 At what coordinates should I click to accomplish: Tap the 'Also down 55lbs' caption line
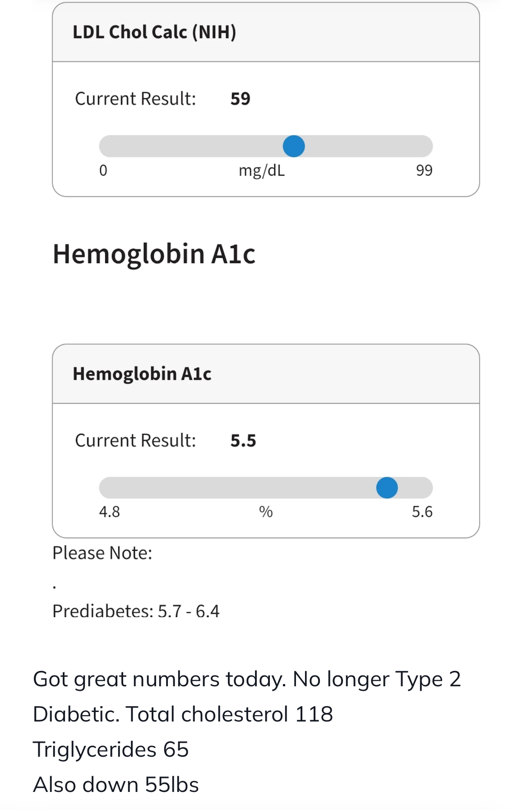[116, 785]
